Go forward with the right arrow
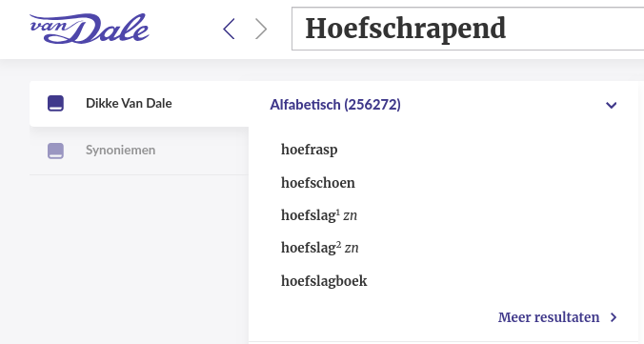The width and height of the screenshot is (644, 344). pos(261,29)
